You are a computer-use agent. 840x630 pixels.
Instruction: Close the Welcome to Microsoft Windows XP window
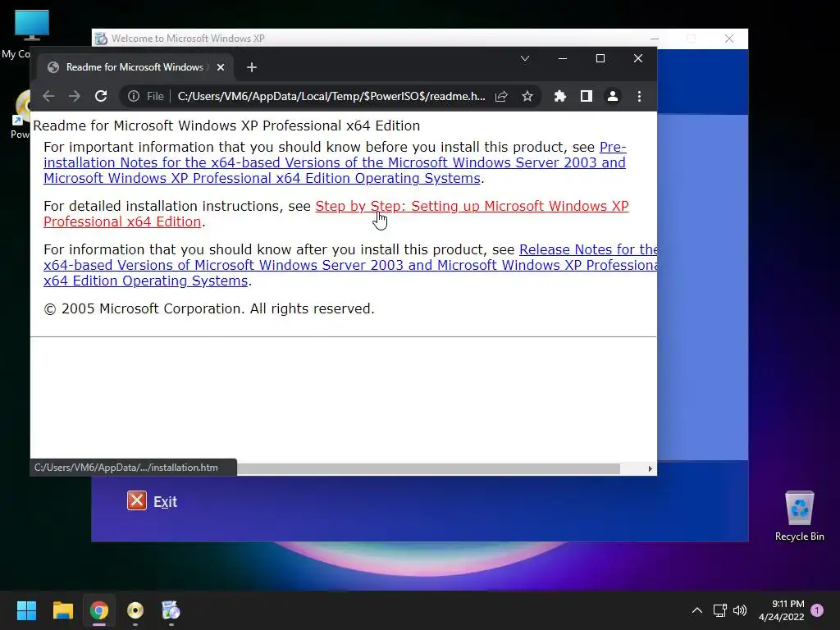click(x=729, y=39)
